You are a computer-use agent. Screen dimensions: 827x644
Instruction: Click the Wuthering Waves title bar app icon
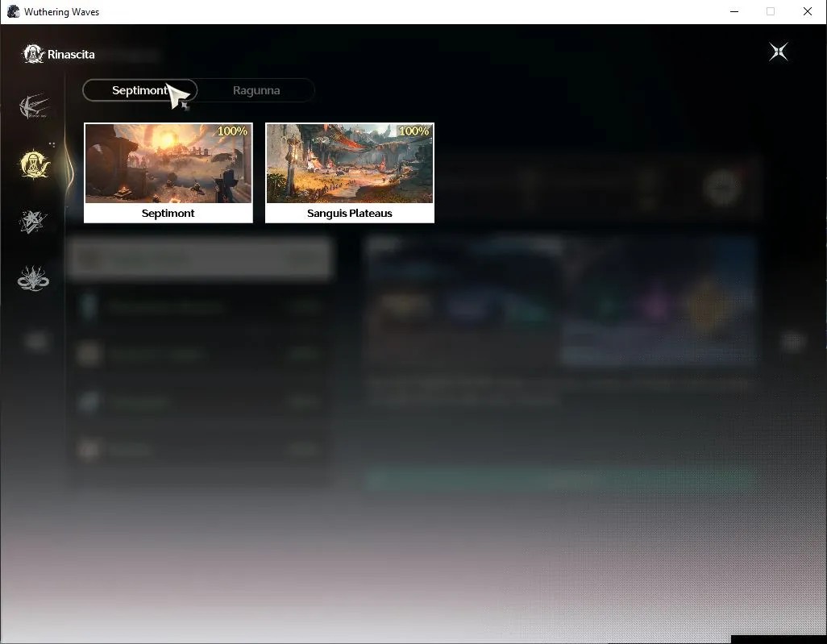13,11
